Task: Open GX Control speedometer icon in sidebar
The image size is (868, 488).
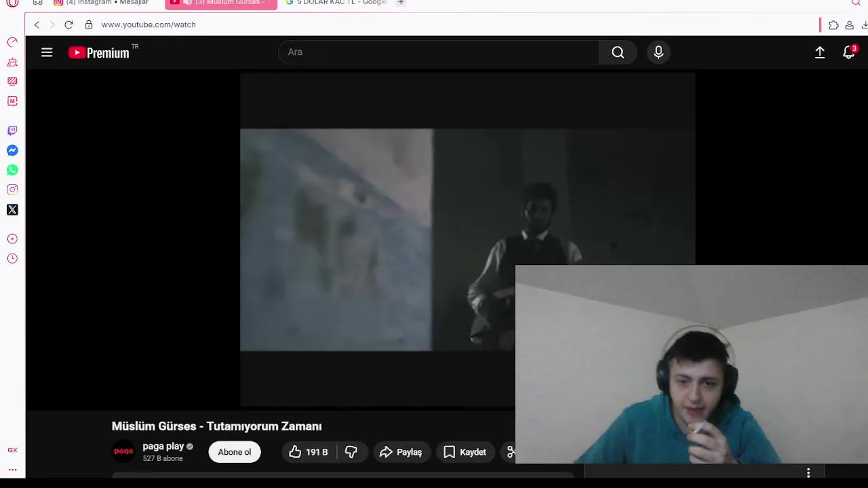Action: [x=12, y=42]
